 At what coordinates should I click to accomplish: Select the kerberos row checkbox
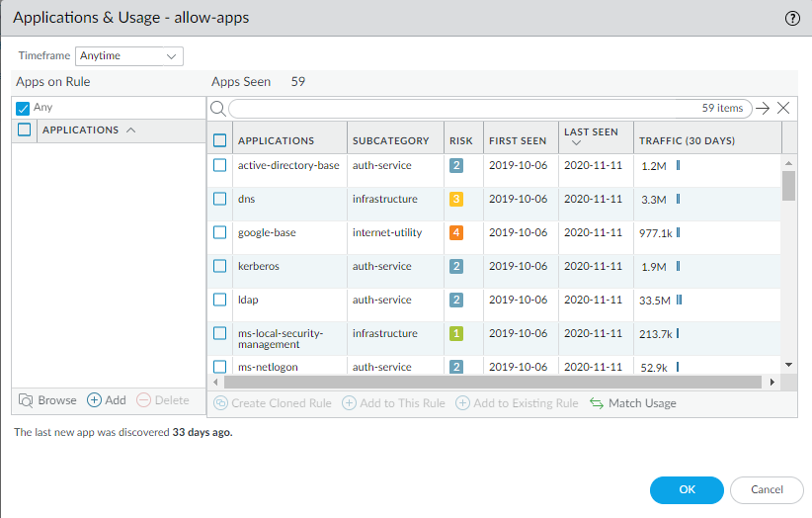220,266
